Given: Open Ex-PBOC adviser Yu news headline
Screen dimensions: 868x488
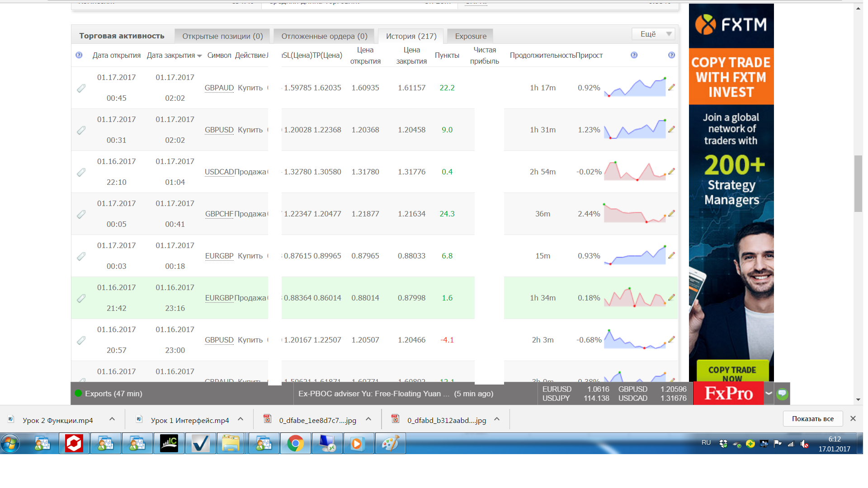Looking at the screenshot, I should 374,394.
